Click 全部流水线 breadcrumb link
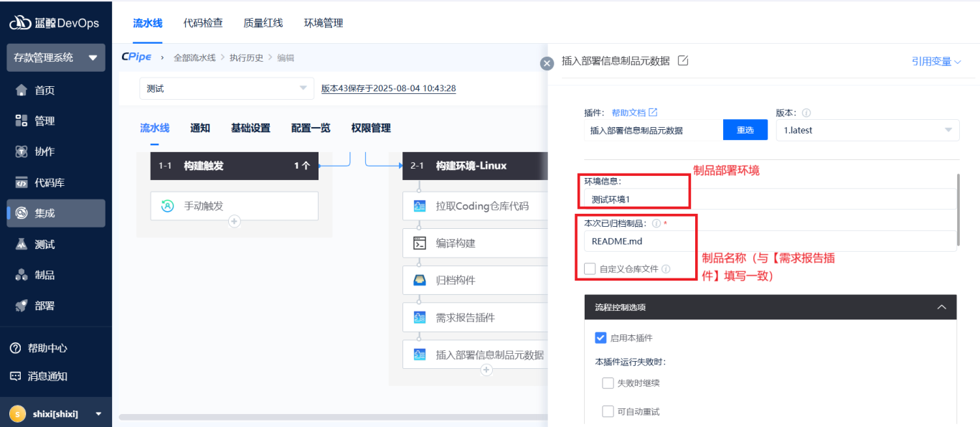Screen dimensions: 980x427 (194, 57)
